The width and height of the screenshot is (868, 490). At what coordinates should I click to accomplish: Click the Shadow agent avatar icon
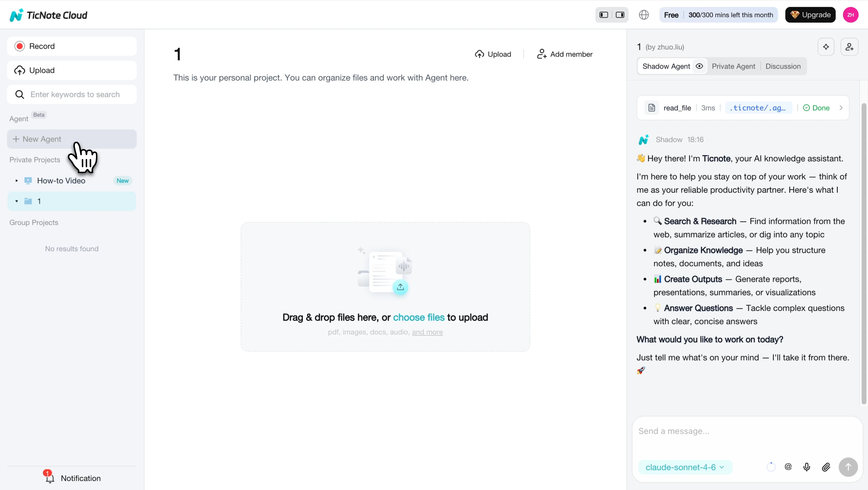(643, 140)
